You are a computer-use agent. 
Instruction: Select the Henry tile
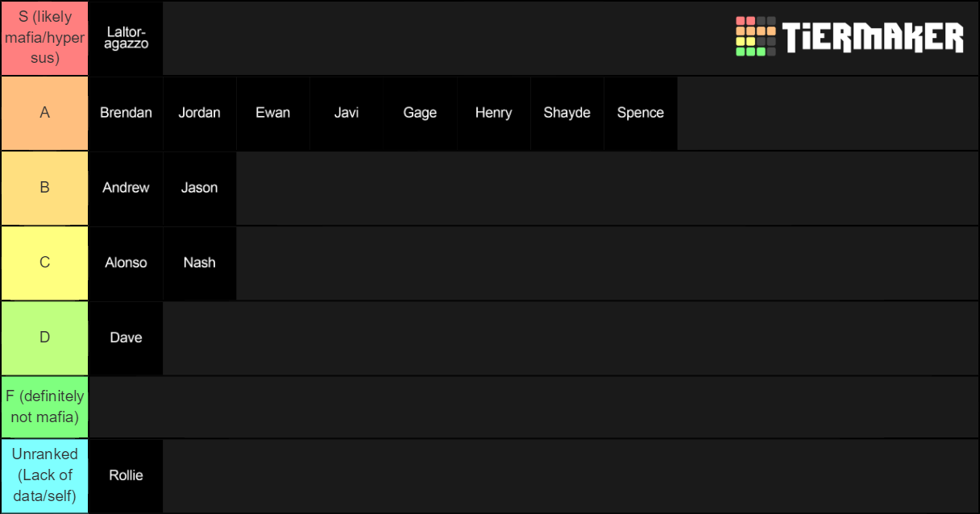[493, 113]
